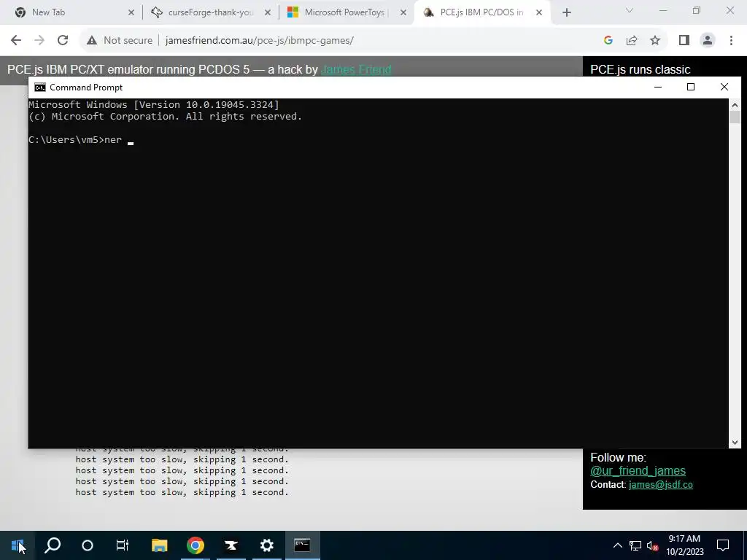The width and height of the screenshot is (747, 560).
Task: Show hidden system tray icons
Action: click(x=617, y=545)
